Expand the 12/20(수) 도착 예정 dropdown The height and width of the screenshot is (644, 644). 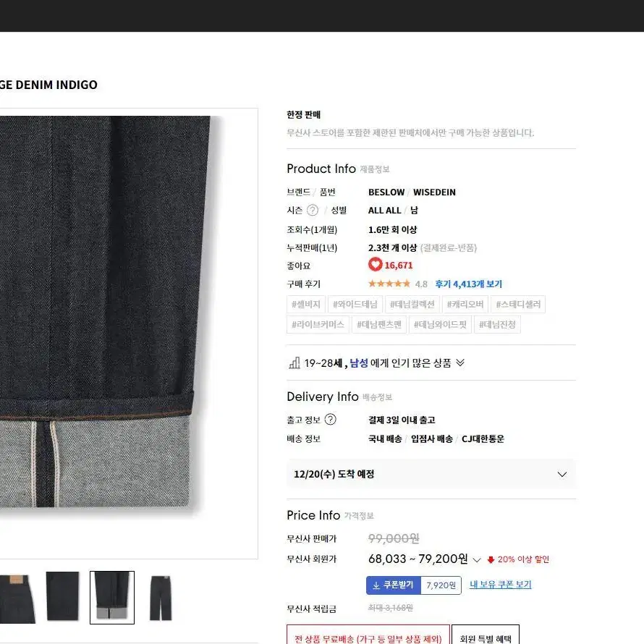point(431,474)
